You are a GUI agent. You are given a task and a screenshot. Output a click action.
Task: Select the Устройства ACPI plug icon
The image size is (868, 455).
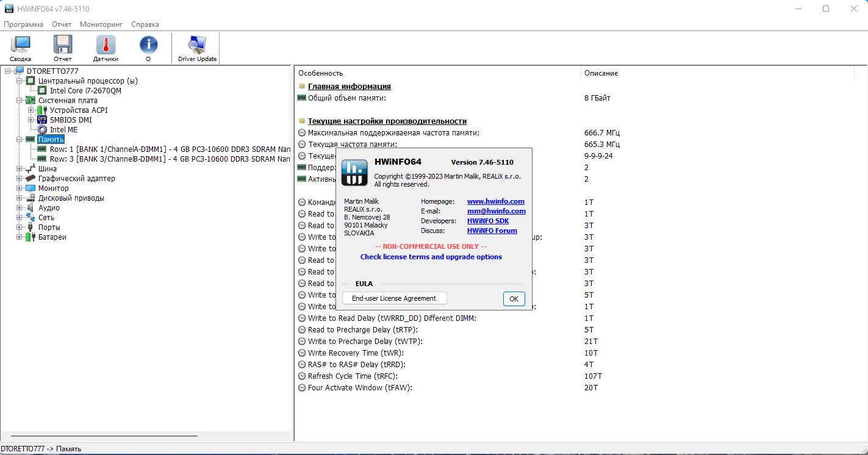[42, 110]
